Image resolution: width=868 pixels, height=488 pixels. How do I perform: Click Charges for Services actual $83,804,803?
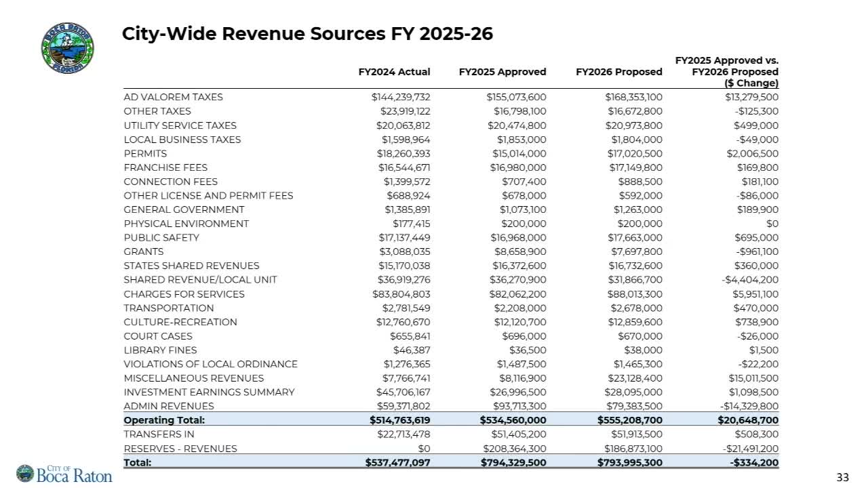pyautogui.click(x=401, y=294)
